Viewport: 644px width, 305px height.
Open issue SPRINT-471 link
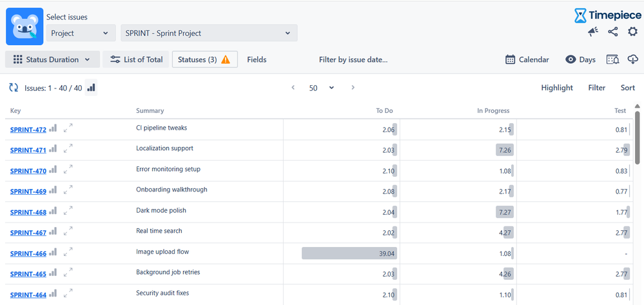pyautogui.click(x=28, y=150)
